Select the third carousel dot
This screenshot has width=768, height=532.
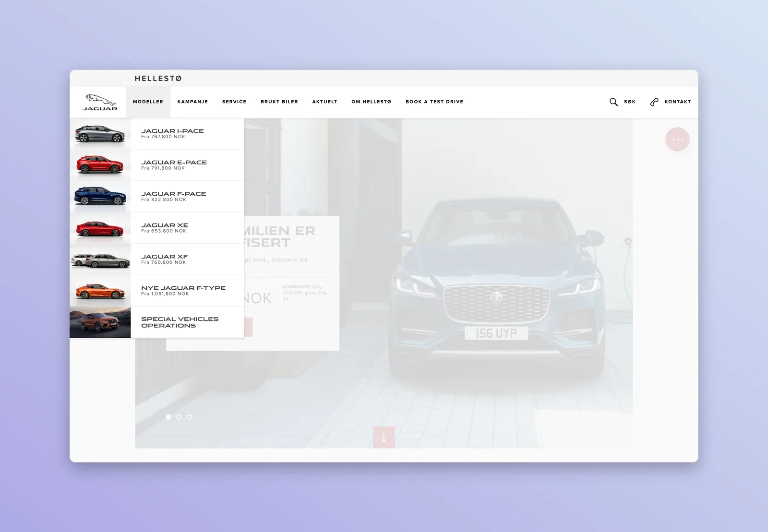tap(189, 417)
